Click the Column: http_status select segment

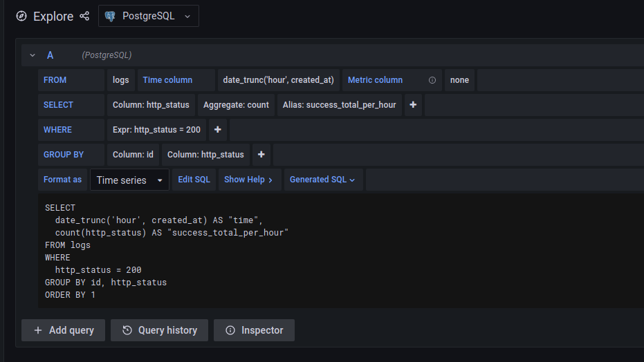click(x=151, y=105)
